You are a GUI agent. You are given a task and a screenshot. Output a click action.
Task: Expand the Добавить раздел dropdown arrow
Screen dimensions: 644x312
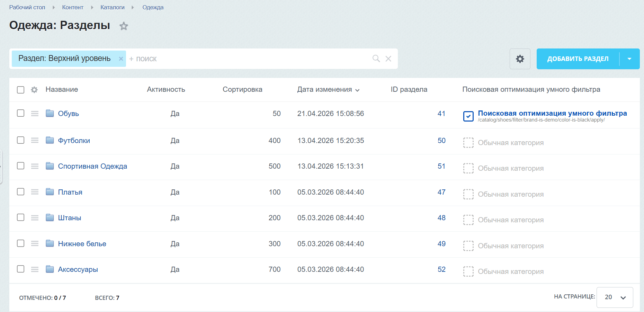click(629, 59)
